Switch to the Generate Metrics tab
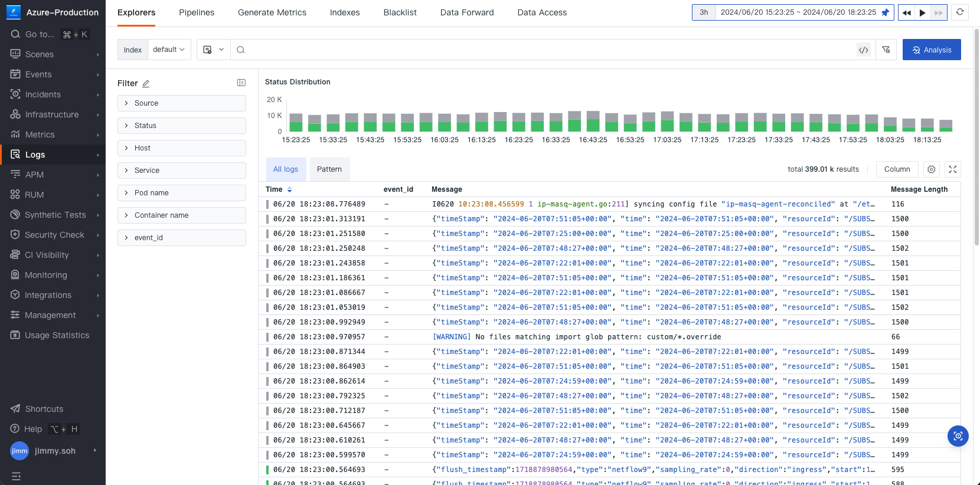Viewport: 980px width, 485px height. pyautogui.click(x=272, y=12)
